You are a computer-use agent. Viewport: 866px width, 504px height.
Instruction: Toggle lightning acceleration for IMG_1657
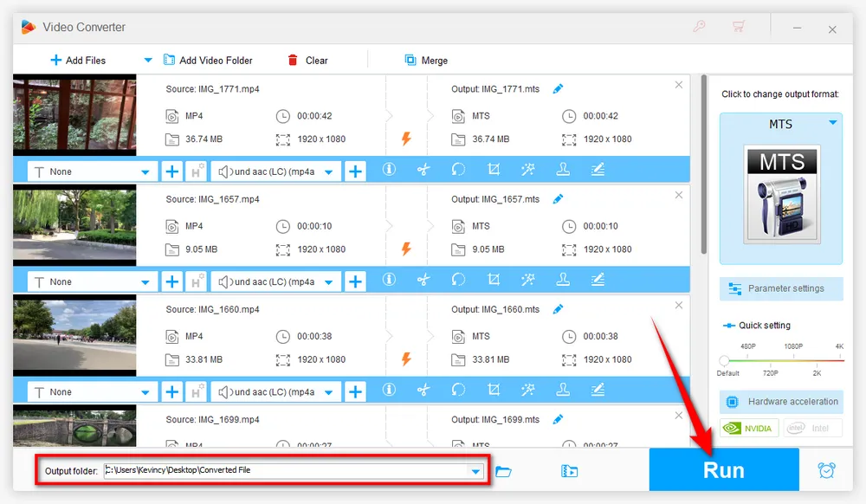(406, 249)
